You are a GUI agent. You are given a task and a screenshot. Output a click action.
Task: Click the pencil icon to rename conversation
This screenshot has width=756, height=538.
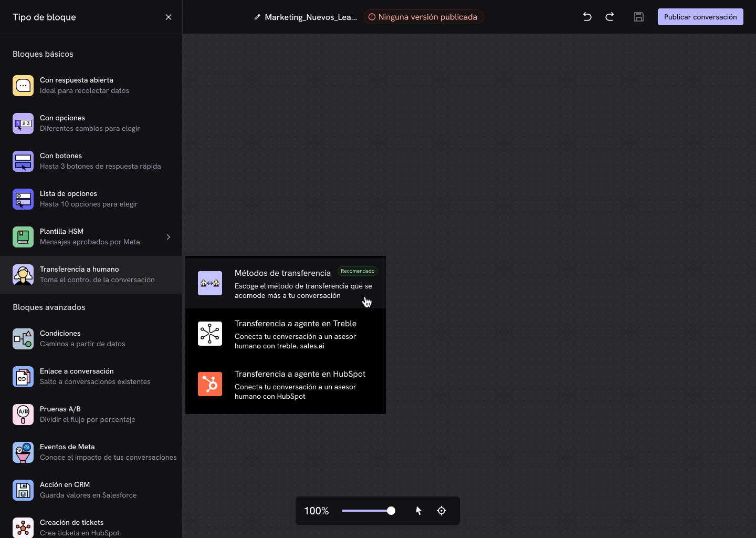click(x=257, y=17)
